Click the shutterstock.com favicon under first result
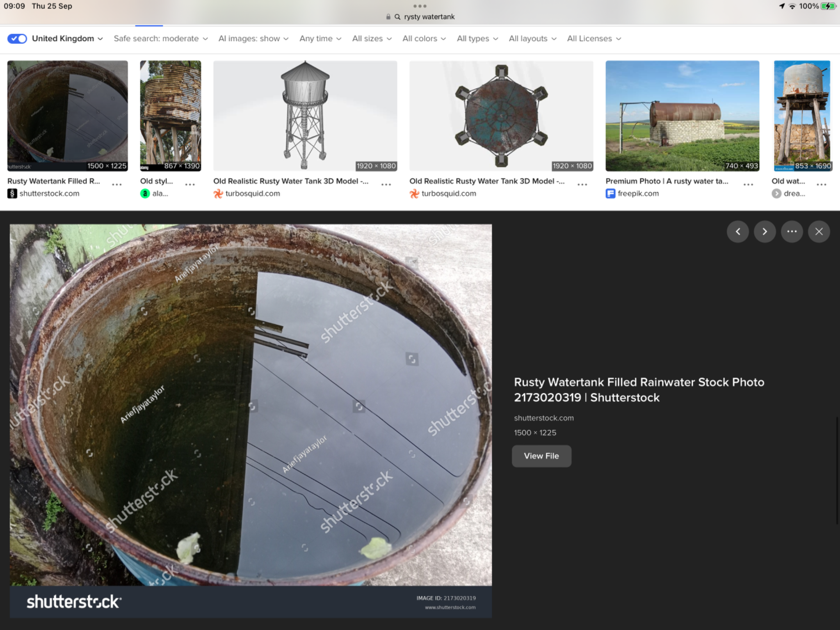Image resolution: width=840 pixels, height=630 pixels. pyautogui.click(x=12, y=193)
